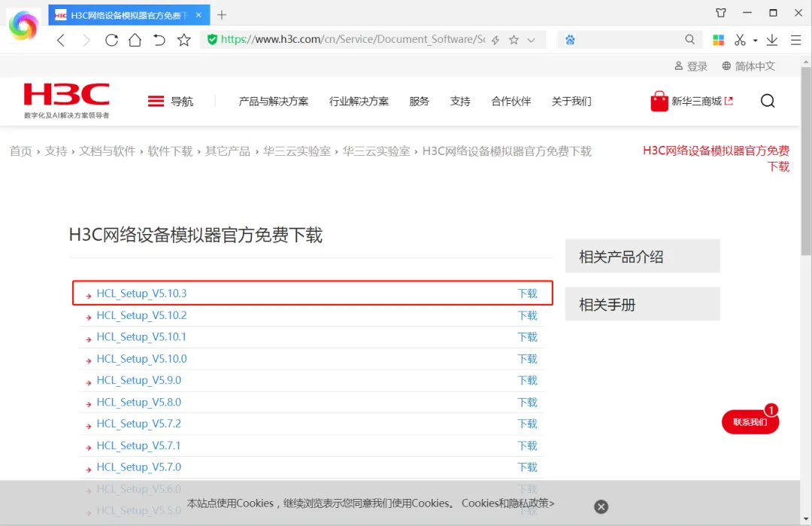The height and width of the screenshot is (526, 812).
Task: Dismiss the cookies banner with X
Action: (601, 506)
